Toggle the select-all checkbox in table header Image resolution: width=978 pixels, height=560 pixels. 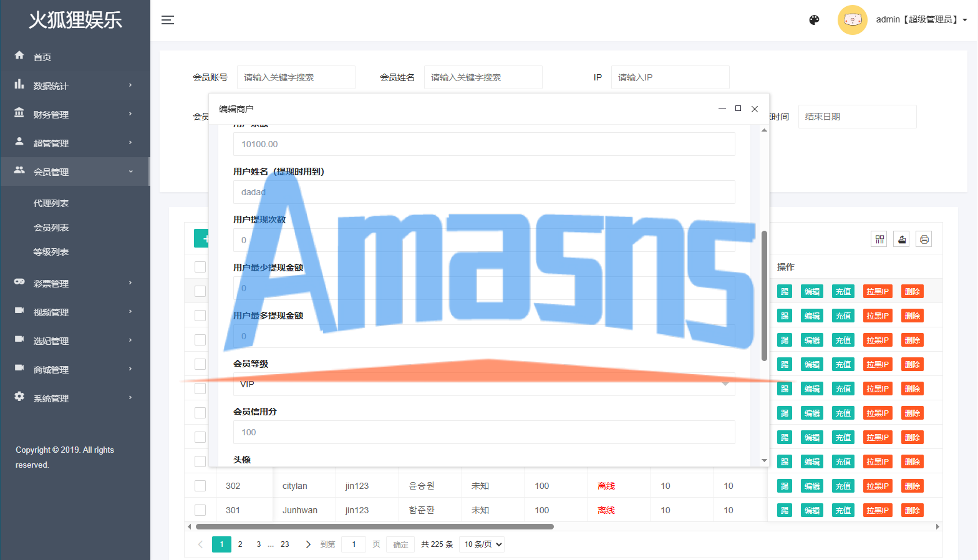[200, 267]
